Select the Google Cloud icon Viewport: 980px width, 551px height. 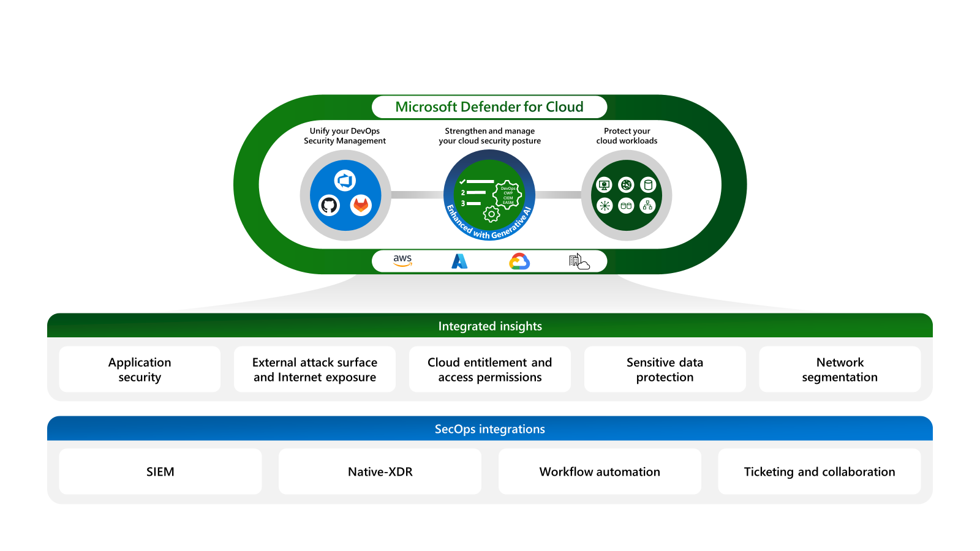pyautogui.click(x=518, y=260)
